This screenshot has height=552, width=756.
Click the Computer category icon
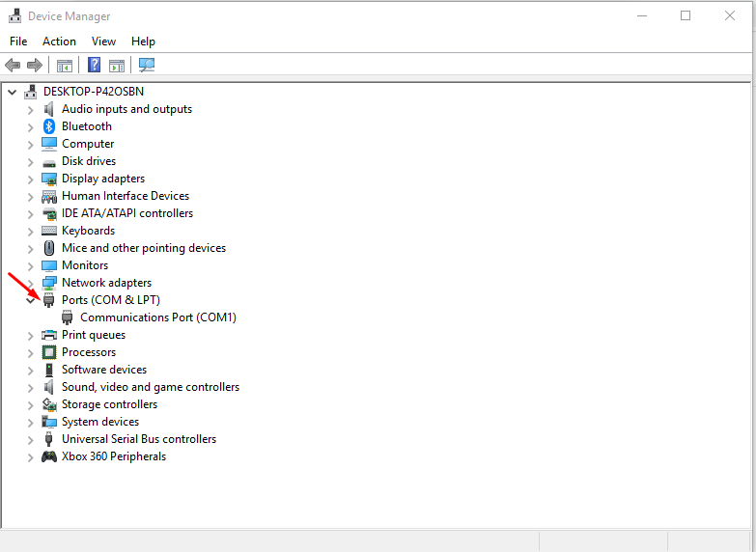pos(48,144)
